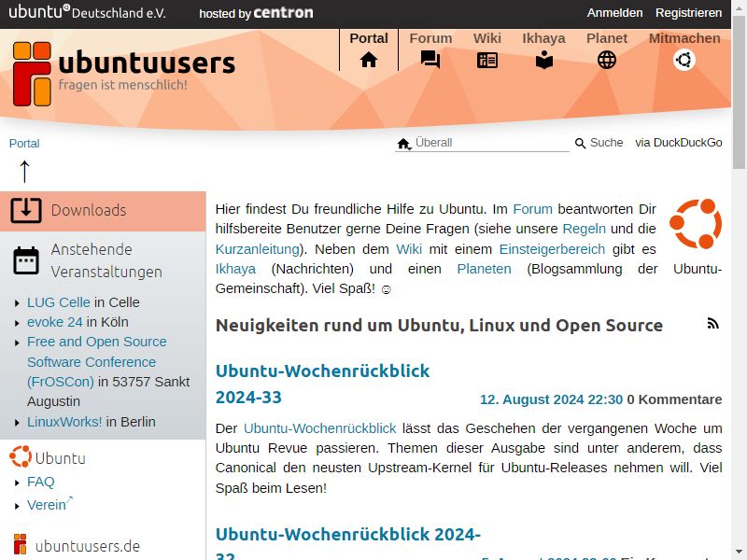747x560 pixels.
Task: Open 0 Kommentare for article 2024-33
Action: coord(674,399)
